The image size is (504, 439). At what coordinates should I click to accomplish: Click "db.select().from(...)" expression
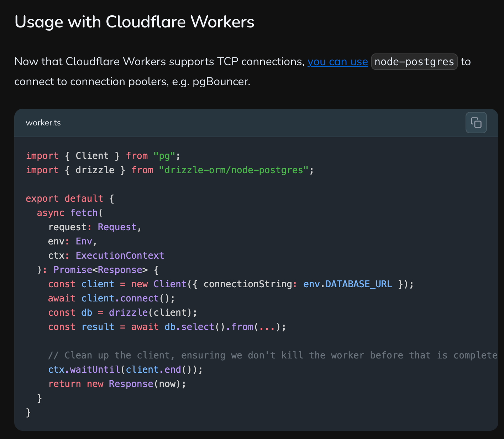(x=222, y=327)
